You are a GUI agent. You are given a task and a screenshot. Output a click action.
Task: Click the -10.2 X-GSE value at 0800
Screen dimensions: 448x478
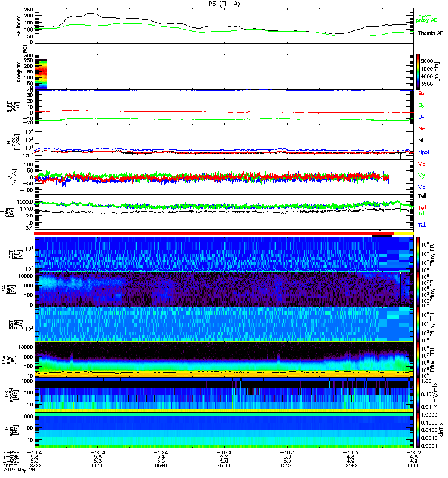(413, 452)
